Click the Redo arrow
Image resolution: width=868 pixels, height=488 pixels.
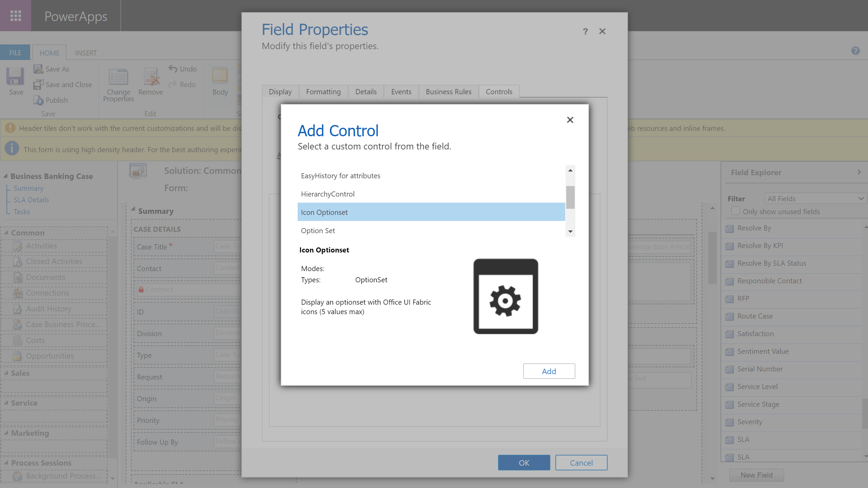coord(173,84)
